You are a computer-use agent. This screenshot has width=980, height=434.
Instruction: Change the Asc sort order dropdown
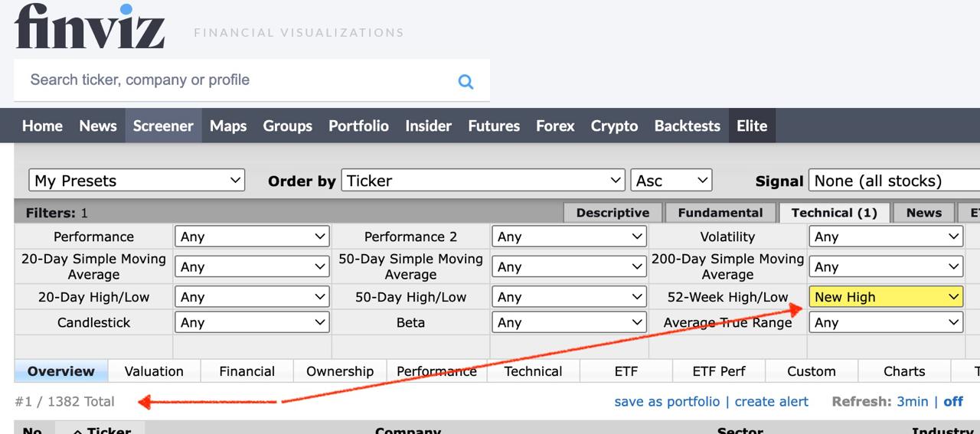[671, 181]
